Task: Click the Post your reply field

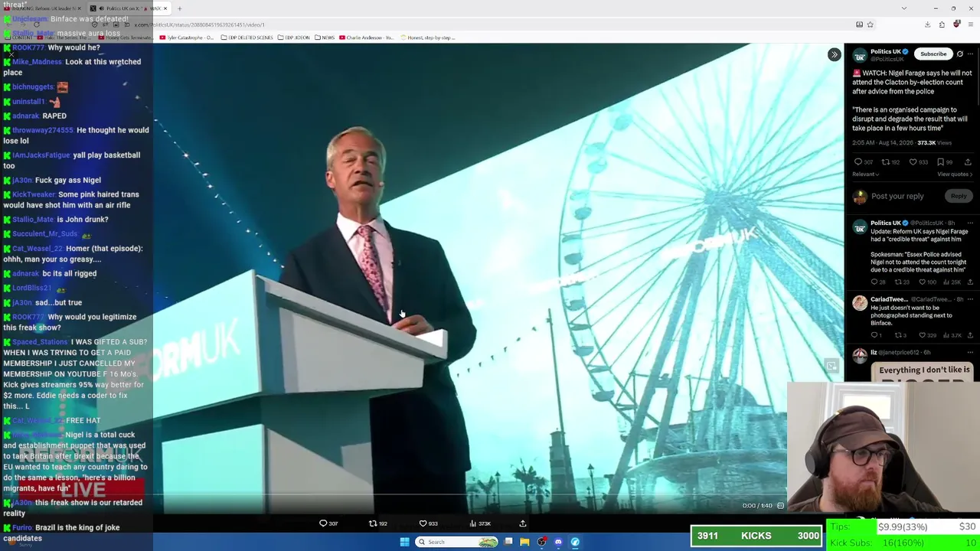Action: (897, 196)
